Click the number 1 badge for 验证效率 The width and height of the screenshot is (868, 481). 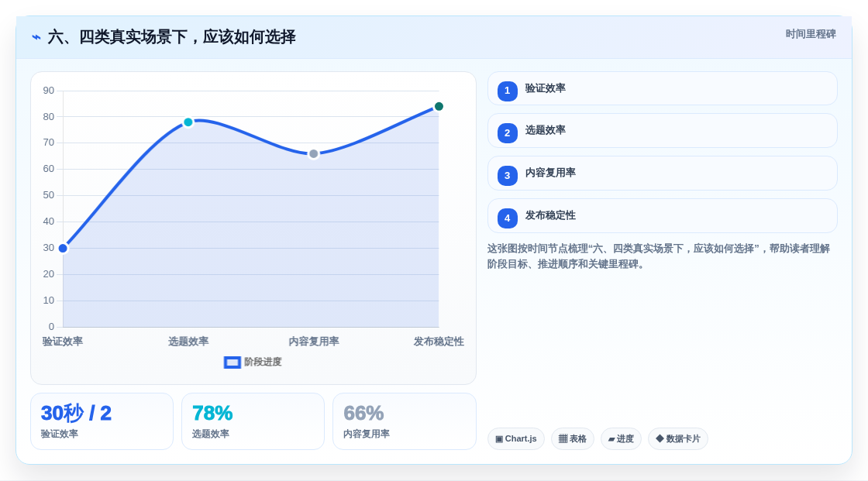coord(507,91)
